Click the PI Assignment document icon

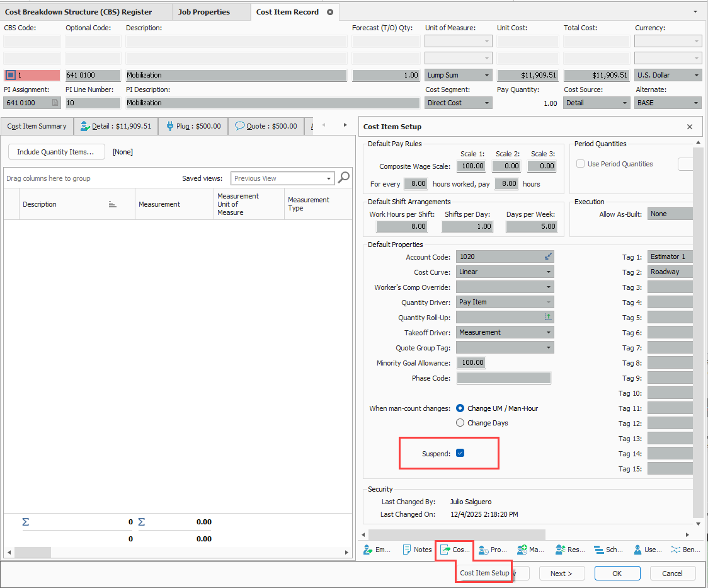click(55, 103)
